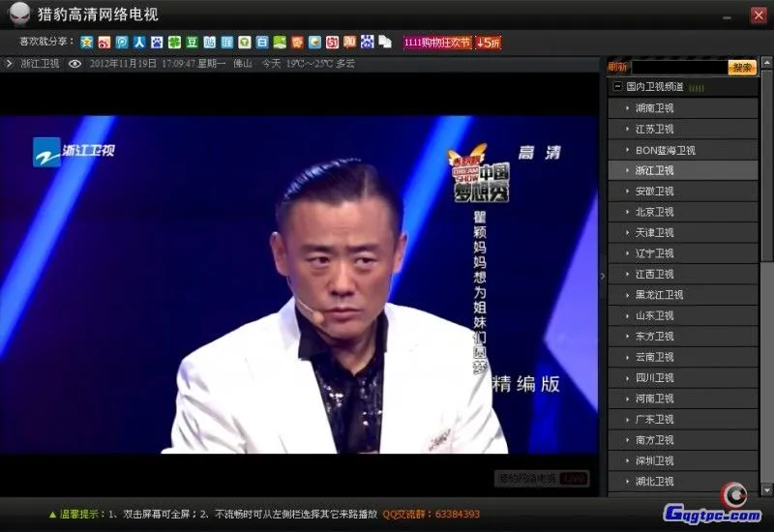
Task: Share to Tianya with the 涯 icon
Action: (x=227, y=43)
